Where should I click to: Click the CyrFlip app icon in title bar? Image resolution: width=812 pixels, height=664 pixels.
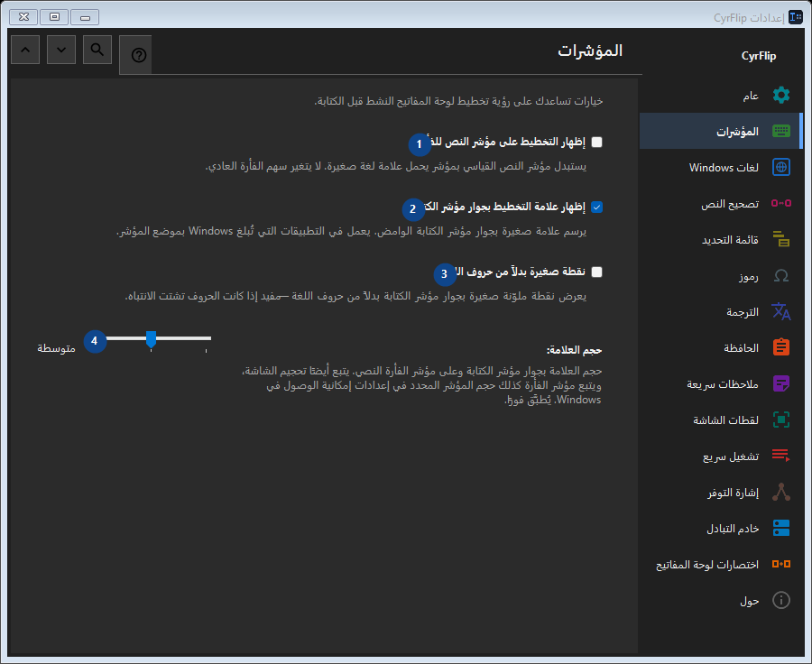coord(796,18)
